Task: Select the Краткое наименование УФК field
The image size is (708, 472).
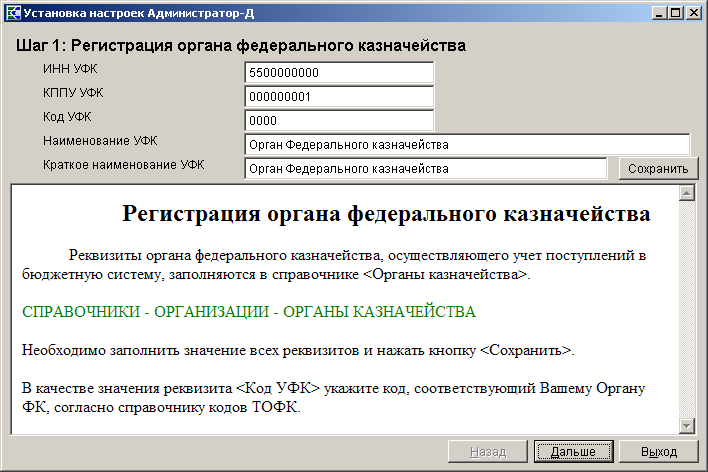Action: [426, 168]
